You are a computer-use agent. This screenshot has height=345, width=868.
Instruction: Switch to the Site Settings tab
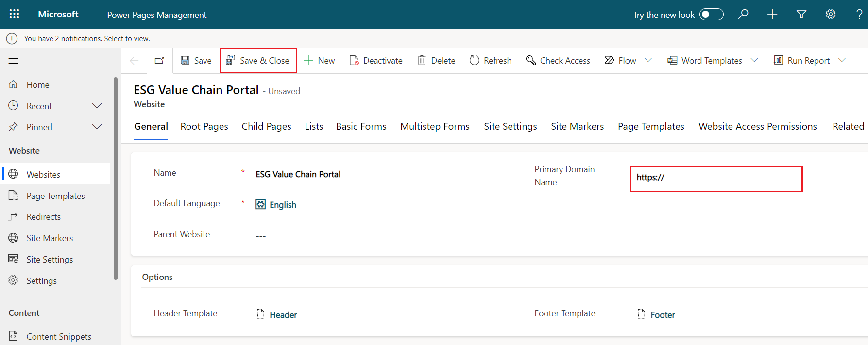(511, 126)
